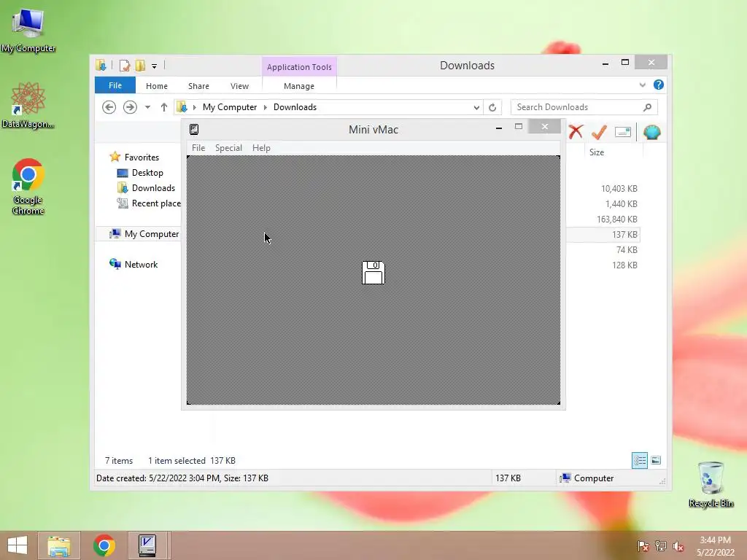This screenshot has height=560, width=747.
Task: Open Explorer help question mark
Action: pyautogui.click(x=659, y=85)
